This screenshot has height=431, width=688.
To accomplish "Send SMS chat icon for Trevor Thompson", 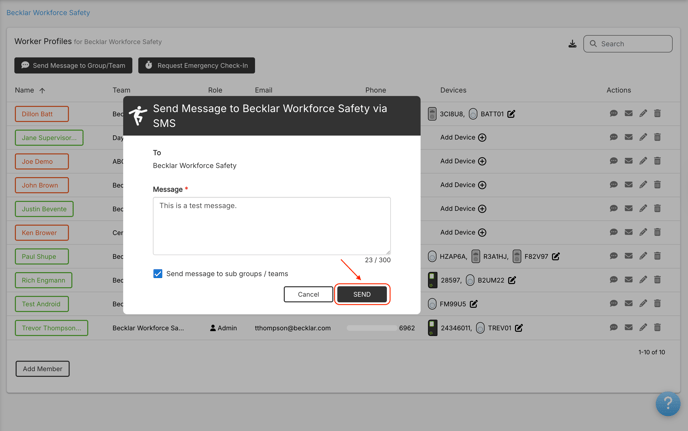I will (613, 327).
